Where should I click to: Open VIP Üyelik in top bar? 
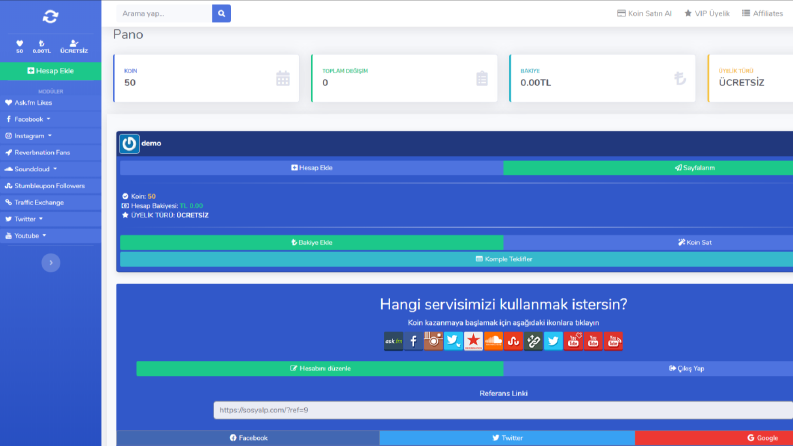click(707, 14)
